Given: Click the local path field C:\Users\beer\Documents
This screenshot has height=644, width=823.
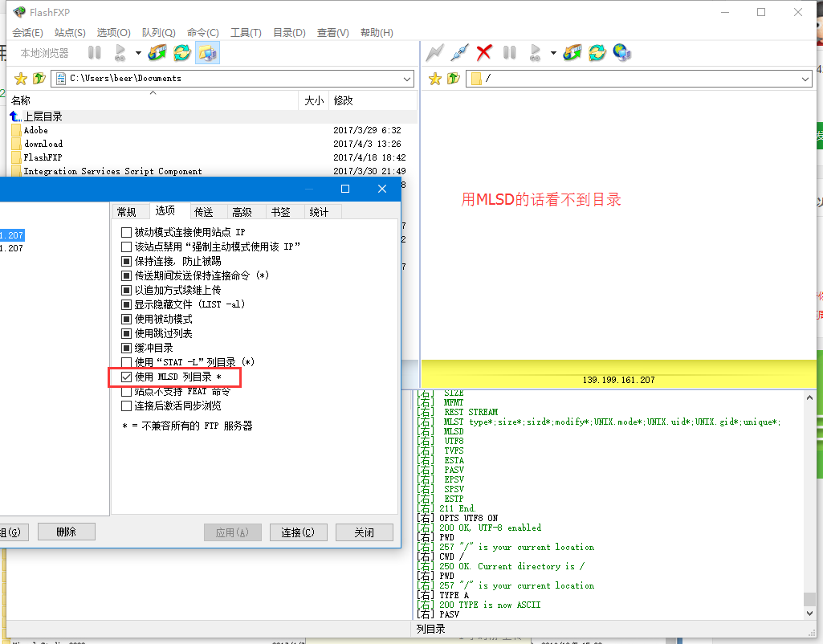Looking at the screenshot, I should click(x=232, y=79).
